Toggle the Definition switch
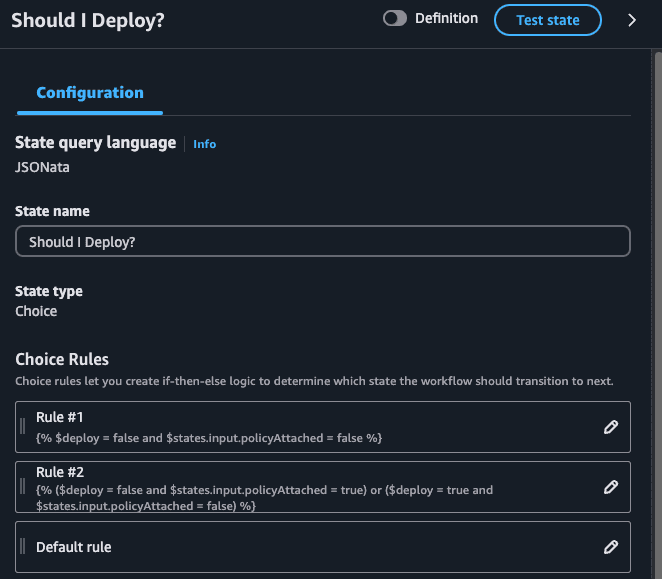662x579 pixels. [395, 18]
